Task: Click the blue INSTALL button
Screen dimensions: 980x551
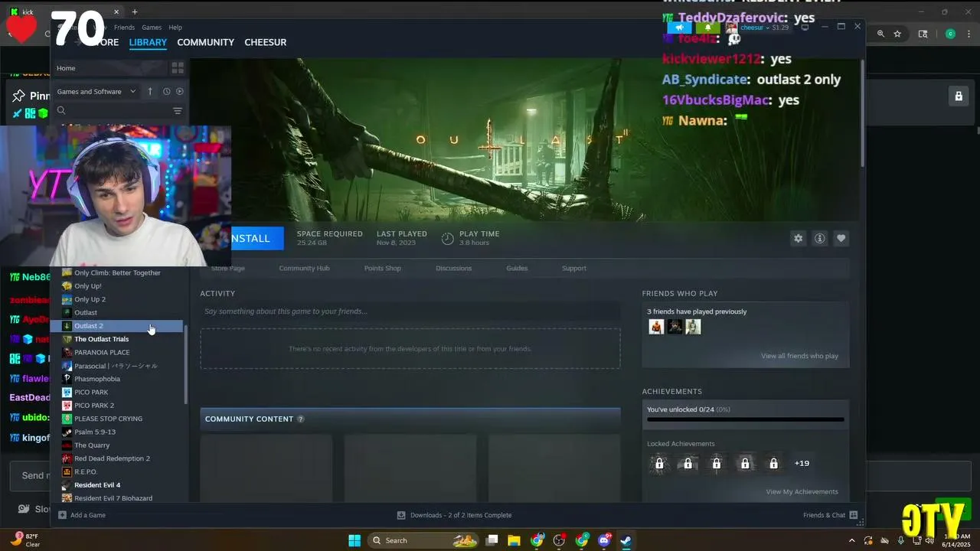Action: click(256, 239)
